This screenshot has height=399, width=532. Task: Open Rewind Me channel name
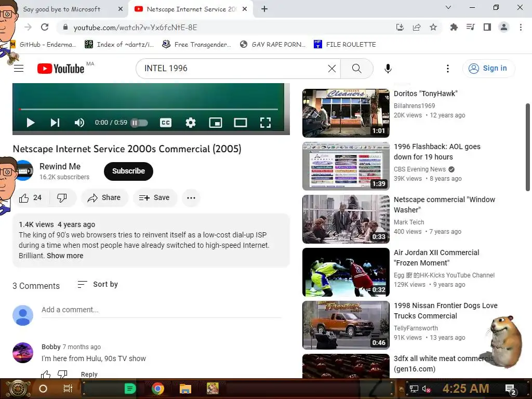click(x=60, y=167)
